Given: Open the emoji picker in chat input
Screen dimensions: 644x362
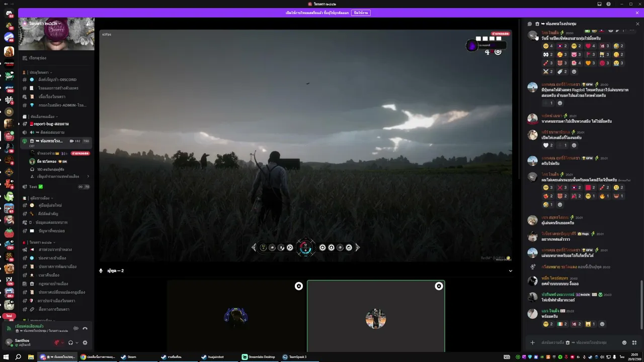Looking at the screenshot, I should (624, 342).
